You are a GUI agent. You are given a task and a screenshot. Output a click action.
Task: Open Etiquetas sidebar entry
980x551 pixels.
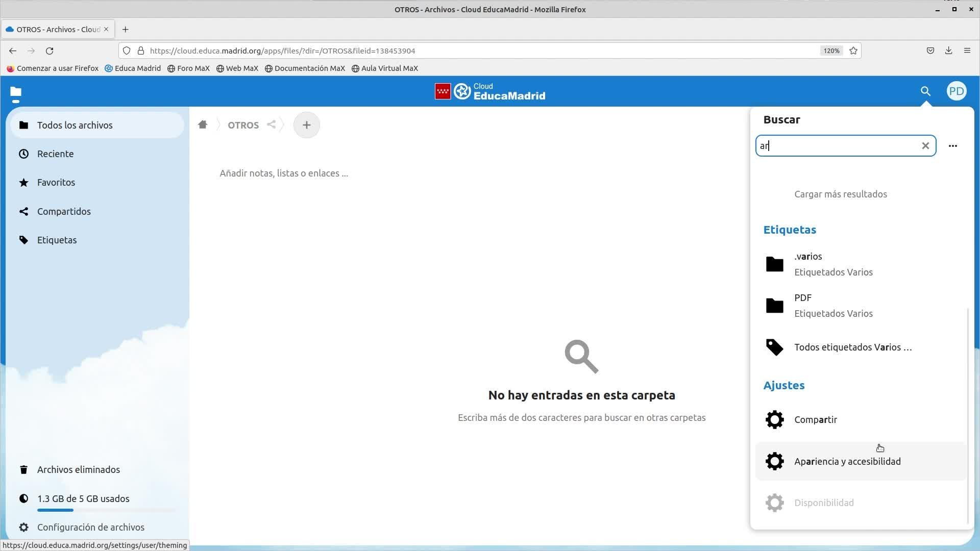(x=57, y=240)
